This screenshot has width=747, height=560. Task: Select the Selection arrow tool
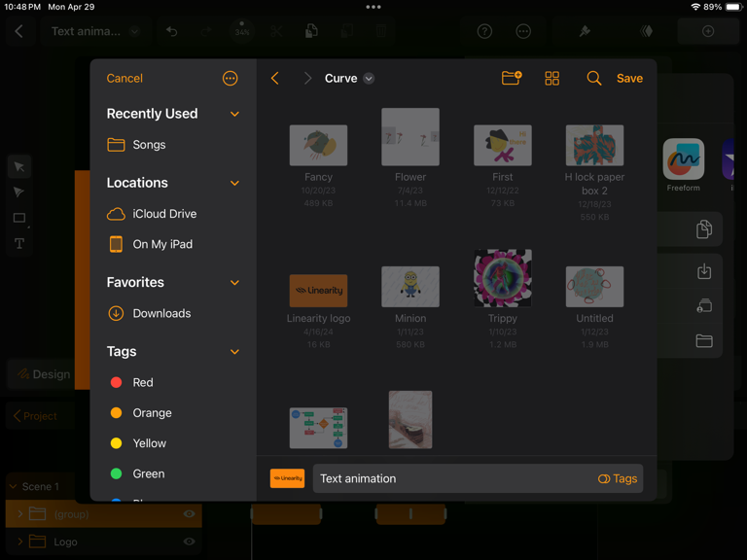pyautogui.click(x=19, y=166)
